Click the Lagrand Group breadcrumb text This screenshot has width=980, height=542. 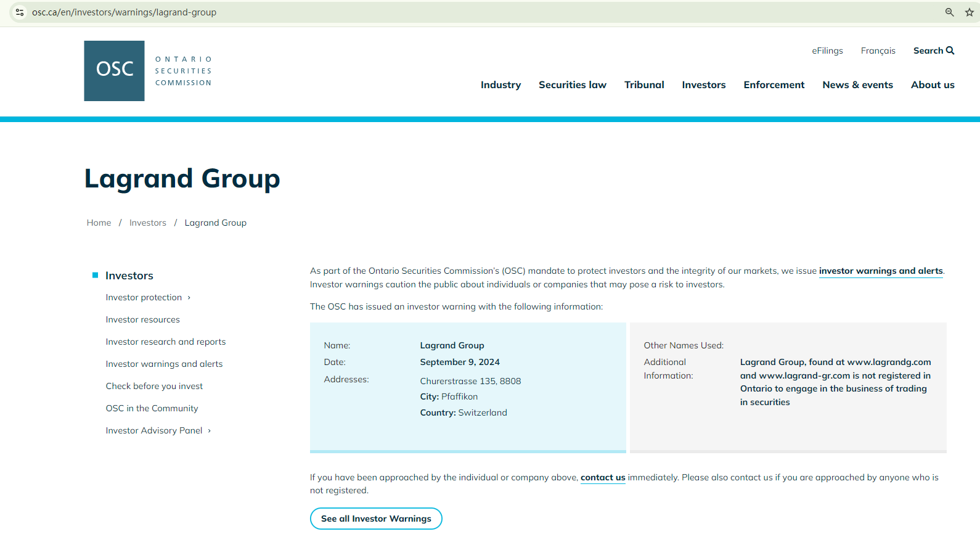[x=215, y=223]
